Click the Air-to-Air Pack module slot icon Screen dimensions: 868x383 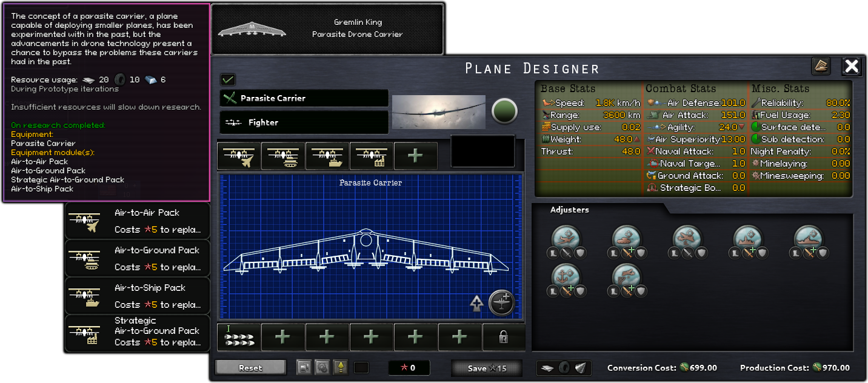(239, 156)
